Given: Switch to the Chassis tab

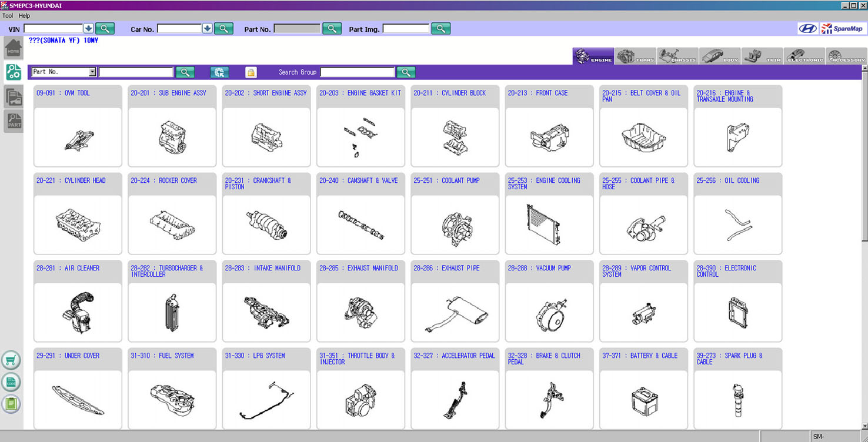Looking at the screenshot, I should tap(677, 56).
